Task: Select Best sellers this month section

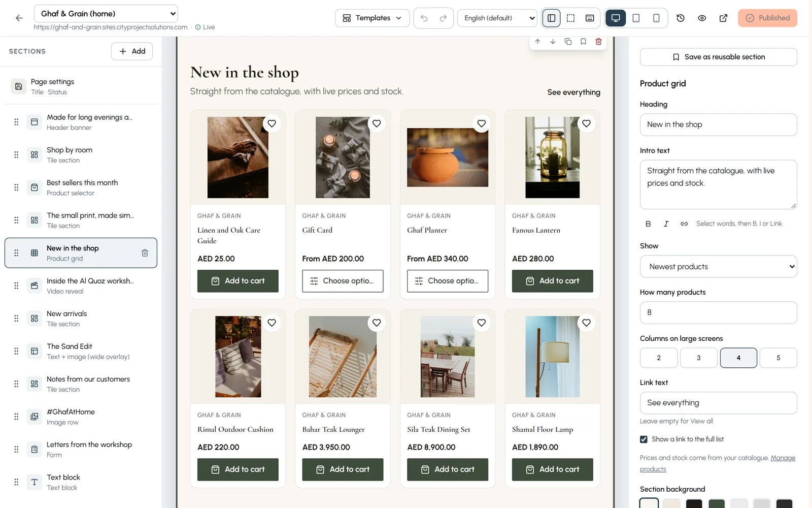Action: click(81, 187)
